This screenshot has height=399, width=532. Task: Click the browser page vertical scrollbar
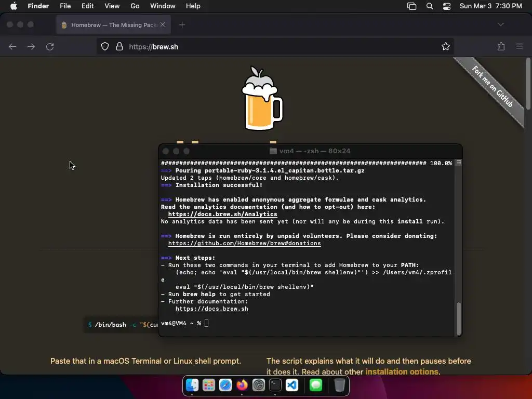pyautogui.click(x=528, y=84)
